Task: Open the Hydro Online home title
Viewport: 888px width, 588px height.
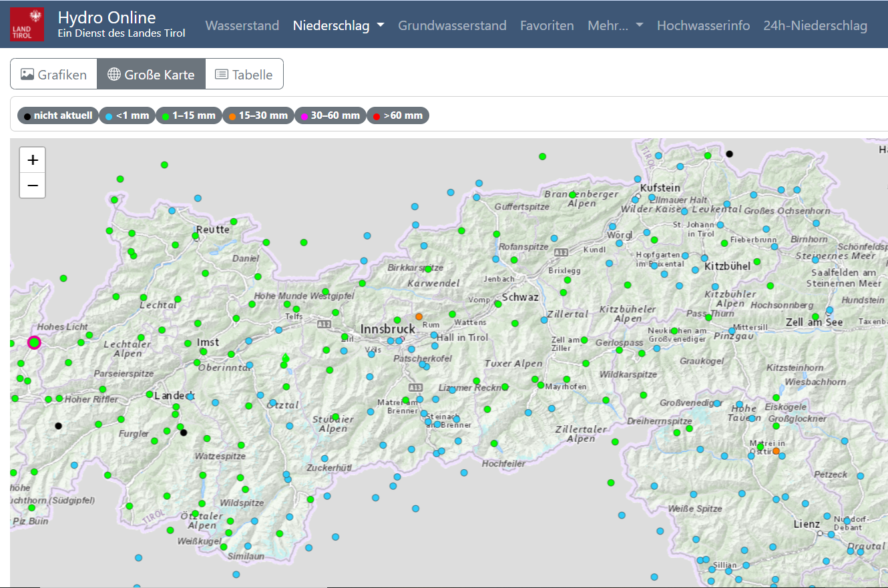Action: click(107, 18)
